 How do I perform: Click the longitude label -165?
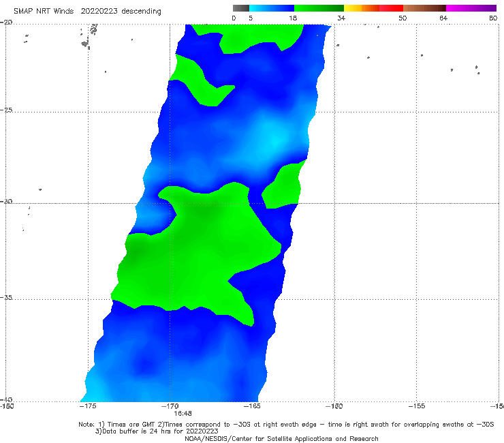(x=252, y=406)
